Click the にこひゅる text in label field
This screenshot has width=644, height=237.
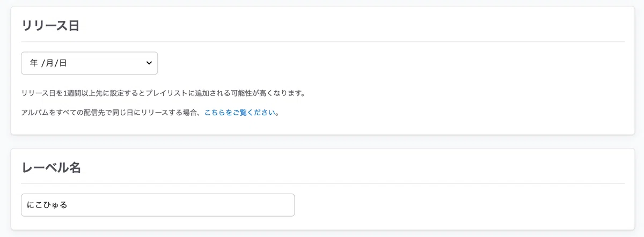pos(47,205)
